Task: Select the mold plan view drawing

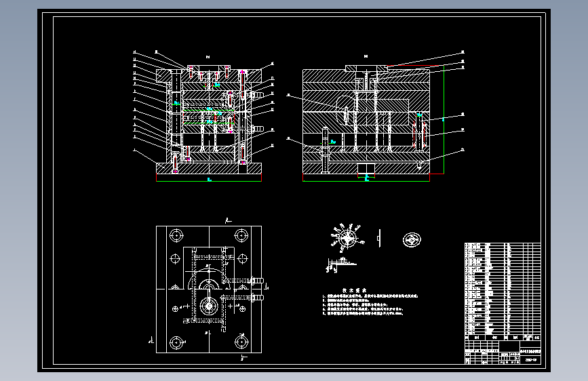Action: click(209, 289)
